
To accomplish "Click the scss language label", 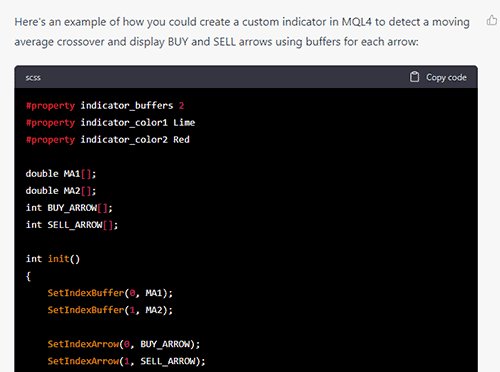I will point(33,78).
